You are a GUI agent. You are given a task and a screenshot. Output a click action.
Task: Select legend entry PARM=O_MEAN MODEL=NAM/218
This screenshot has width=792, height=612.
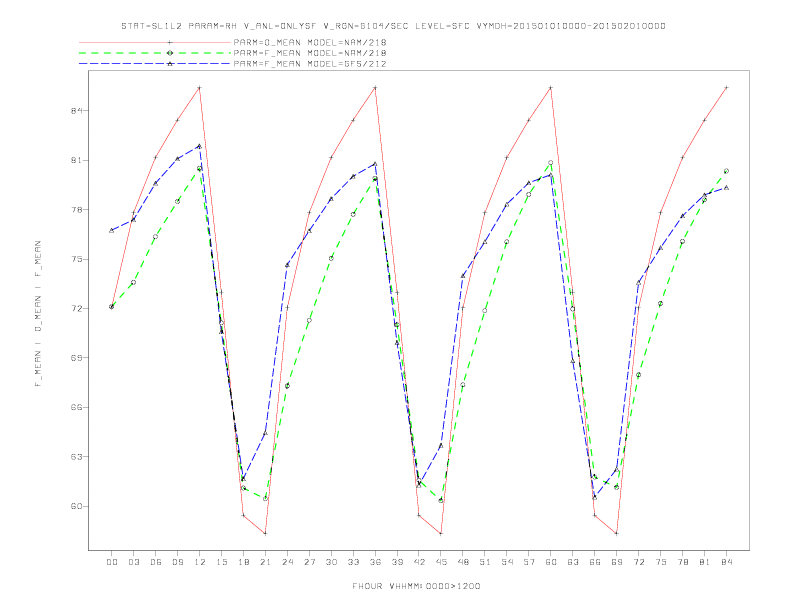coord(310,42)
